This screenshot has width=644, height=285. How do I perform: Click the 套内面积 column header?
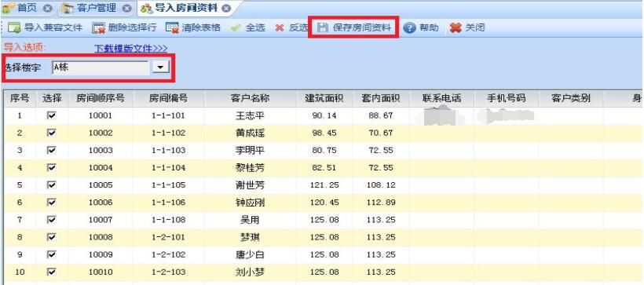[381, 99]
